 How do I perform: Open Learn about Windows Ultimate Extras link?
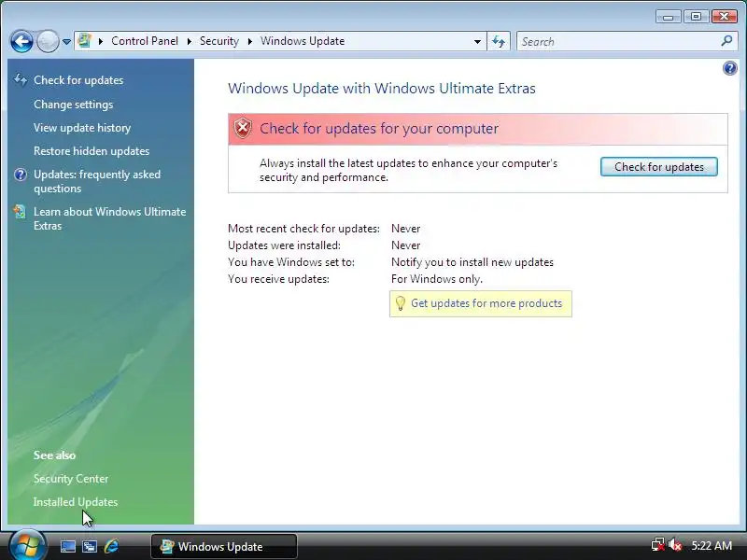tap(109, 218)
